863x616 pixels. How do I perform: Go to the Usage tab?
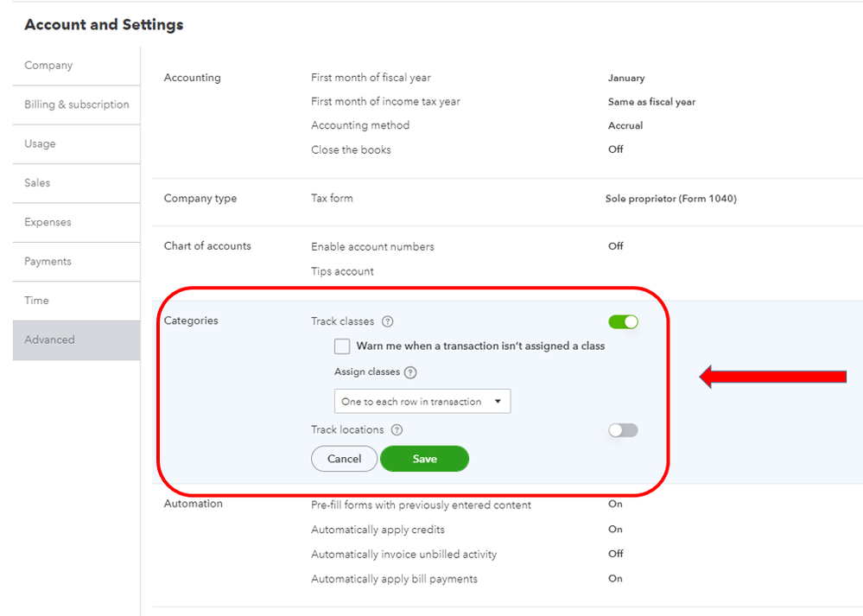tap(40, 144)
